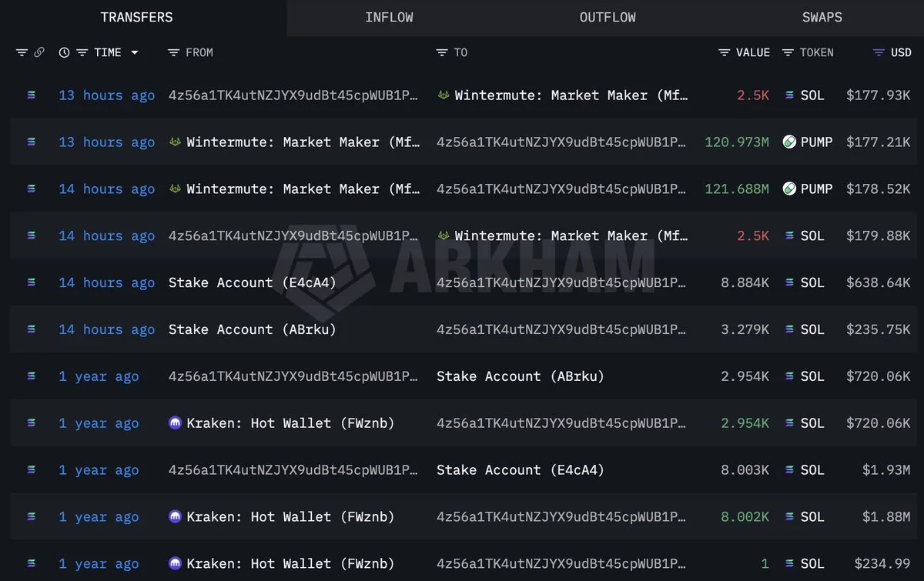Click Kraken logo on the $234.99 row
Viewport: 924px width, 581px height.
click(175, 564)
